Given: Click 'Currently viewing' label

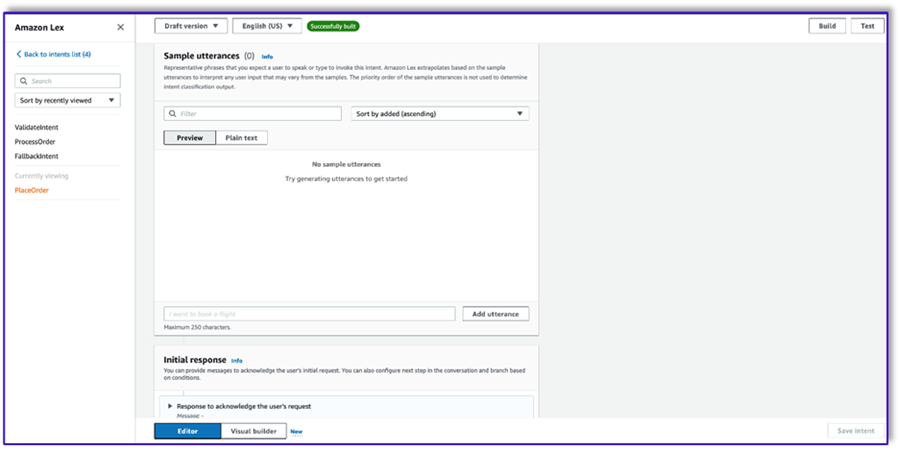Looking at the screenshot, I should [41, 176].
